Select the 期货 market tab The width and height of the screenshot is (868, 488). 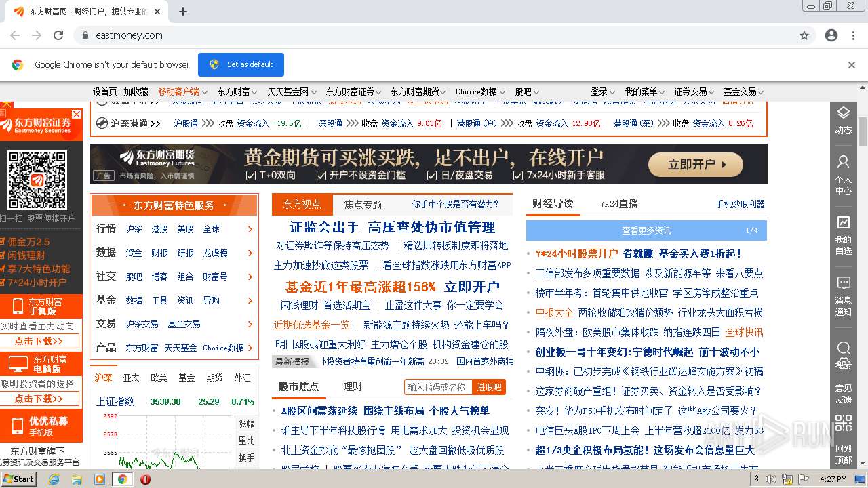pos(214,378)
